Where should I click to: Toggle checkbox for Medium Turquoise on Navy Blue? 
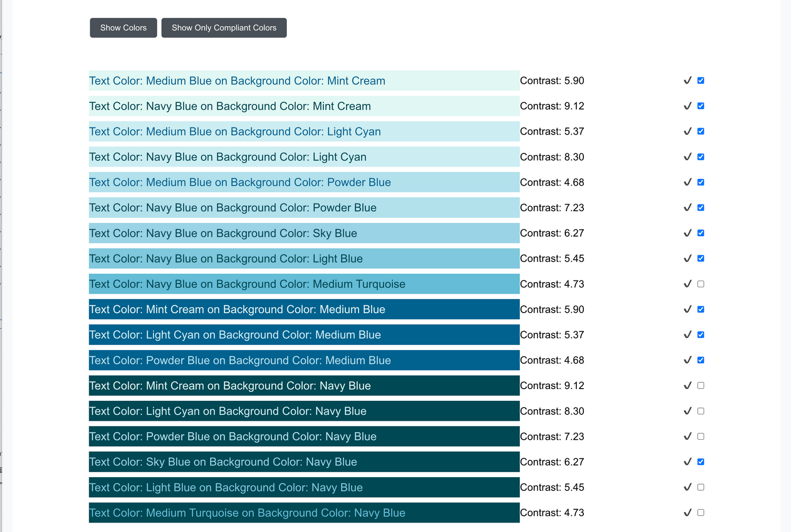701,512
